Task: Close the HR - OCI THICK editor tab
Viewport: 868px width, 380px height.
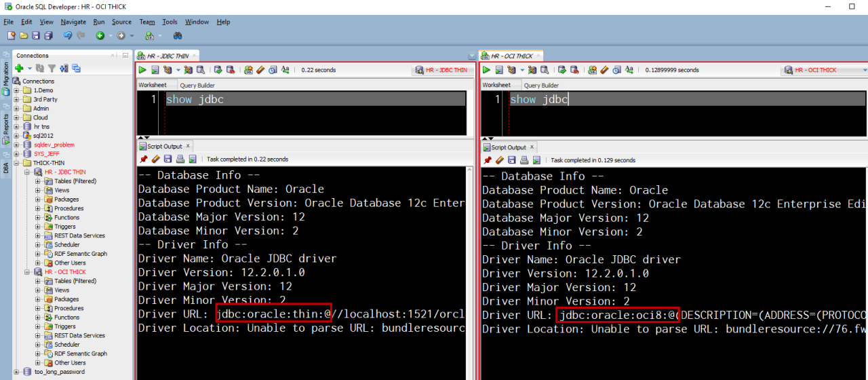Action: 539,56
